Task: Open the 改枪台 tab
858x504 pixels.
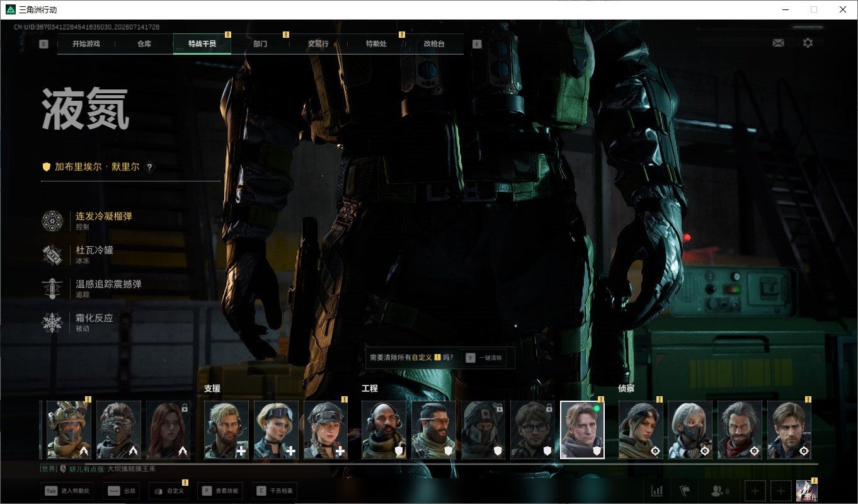Action: (x=434, y=44)
